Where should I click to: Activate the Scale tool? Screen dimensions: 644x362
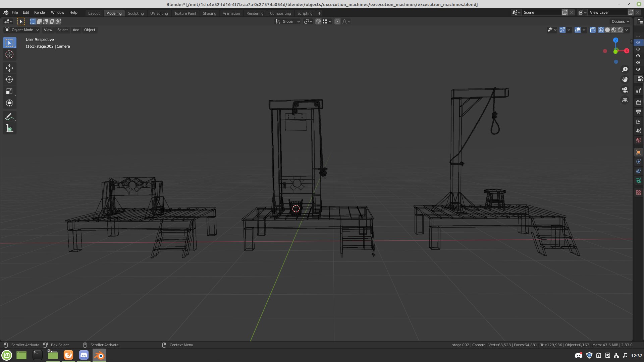pos(9,91)
